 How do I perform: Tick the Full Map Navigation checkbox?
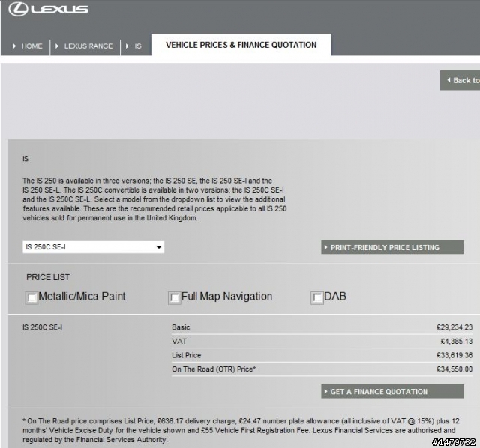pyautogui.click(x=175, y=297)
